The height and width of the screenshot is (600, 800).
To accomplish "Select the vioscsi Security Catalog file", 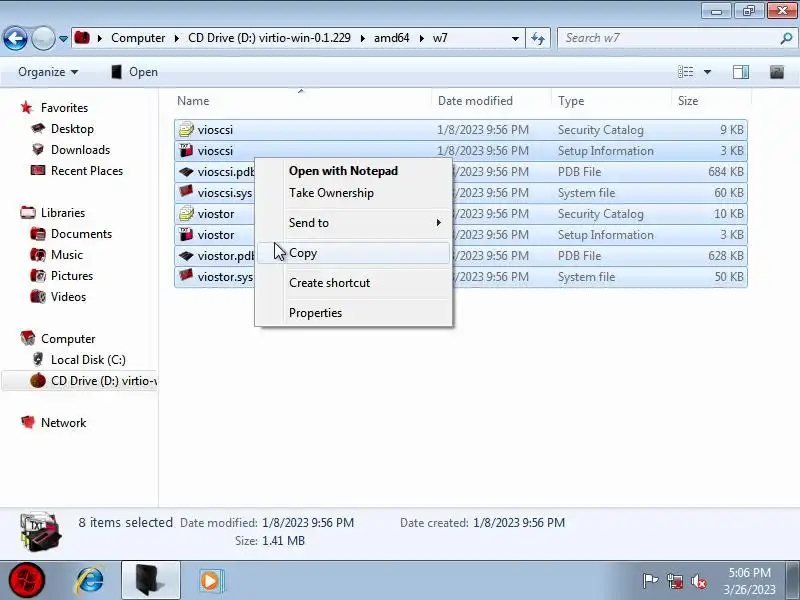I will coord(461,130).
